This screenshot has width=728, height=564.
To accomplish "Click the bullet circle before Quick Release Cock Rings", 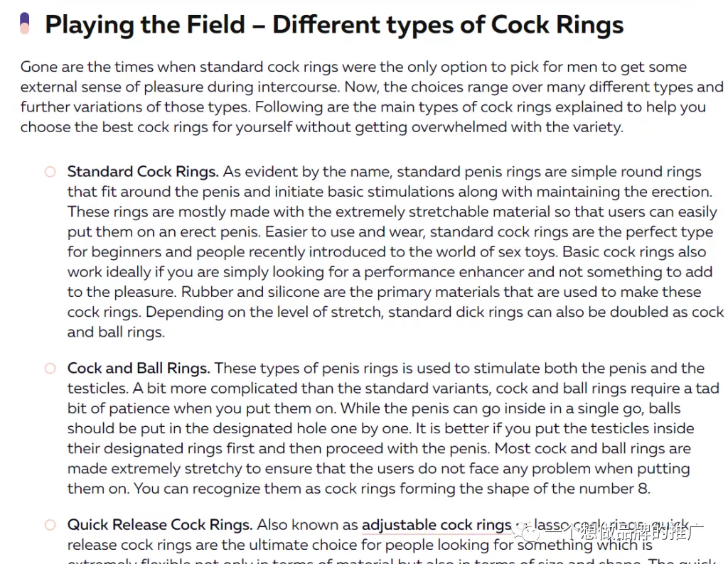I will [x=50, y=525].
